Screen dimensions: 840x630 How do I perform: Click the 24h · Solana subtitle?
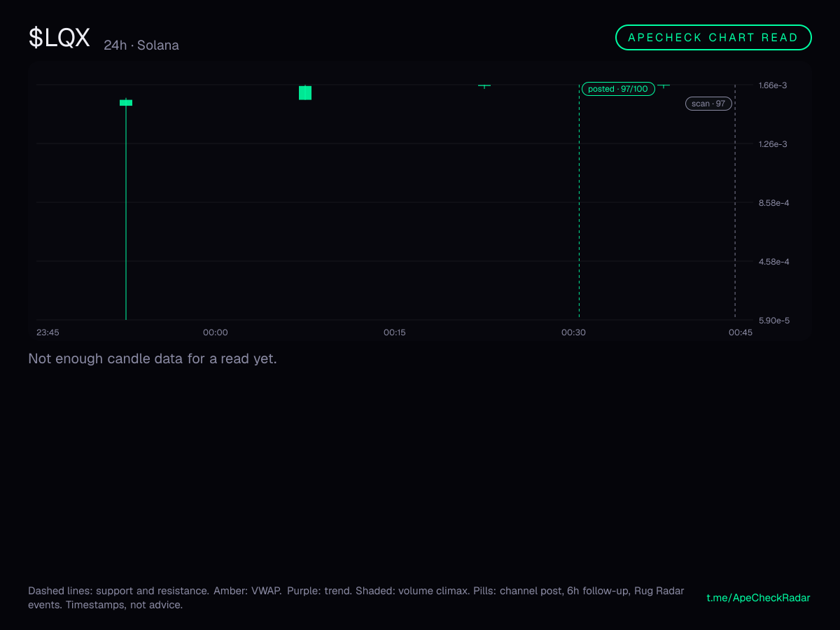(141, 45)
